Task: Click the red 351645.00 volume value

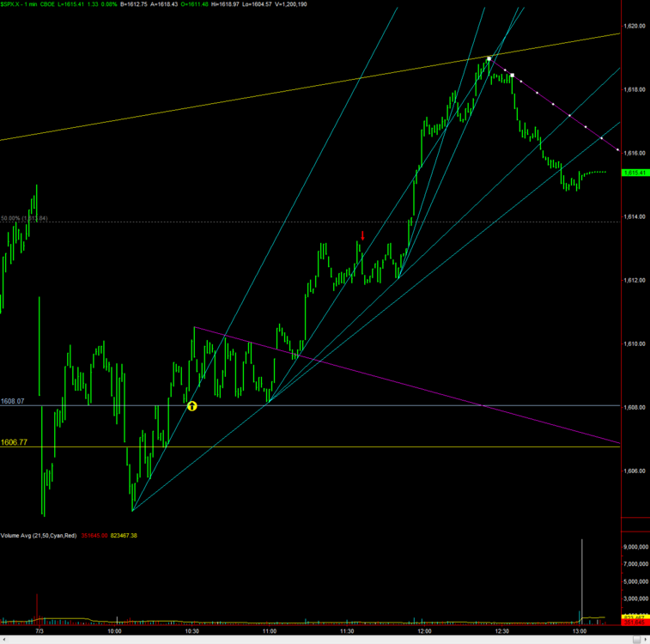Action: pyautogui.click(x=94, y=536)
